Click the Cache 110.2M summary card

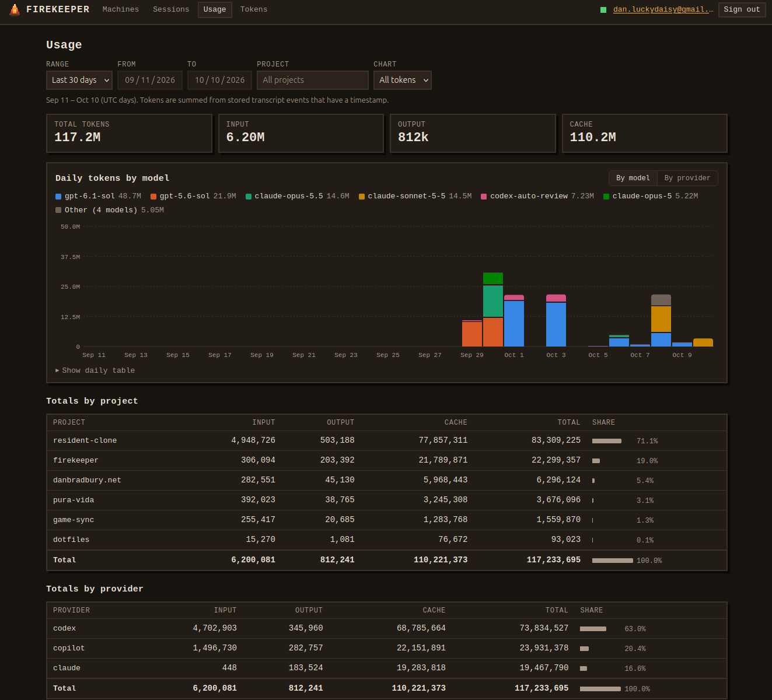point(645,134)
